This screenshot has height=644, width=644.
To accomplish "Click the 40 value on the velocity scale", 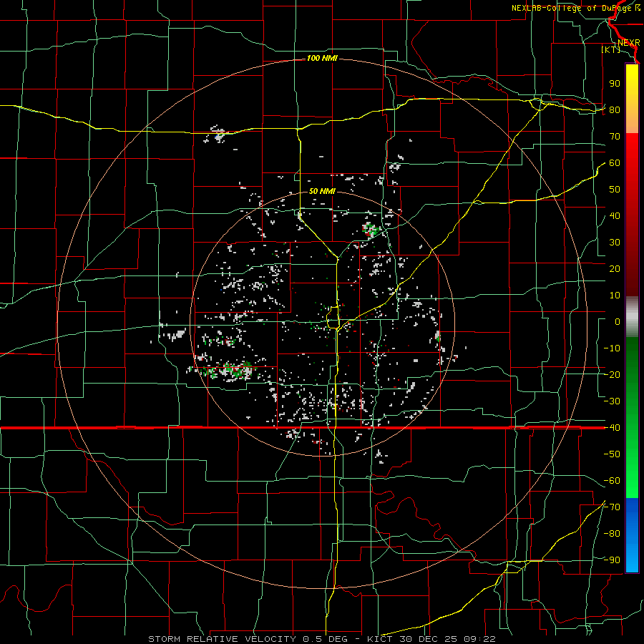I will pos(615,215).
